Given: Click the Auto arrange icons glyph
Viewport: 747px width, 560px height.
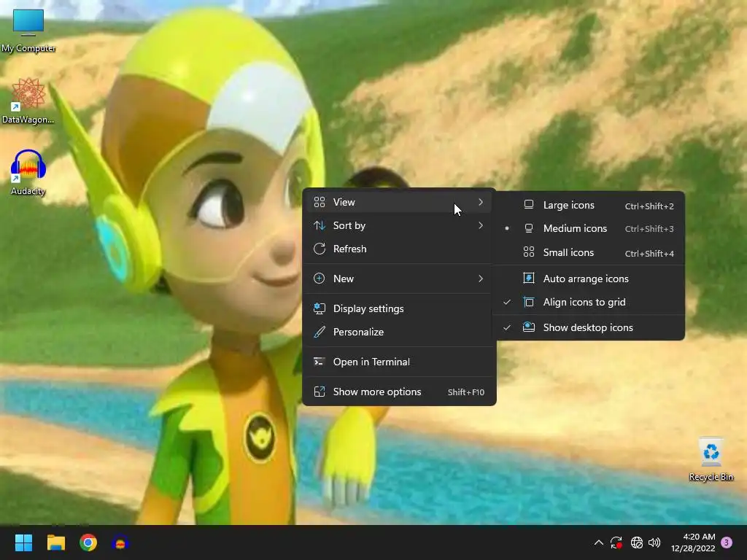Looking at the screenshot, I should 529,278.
